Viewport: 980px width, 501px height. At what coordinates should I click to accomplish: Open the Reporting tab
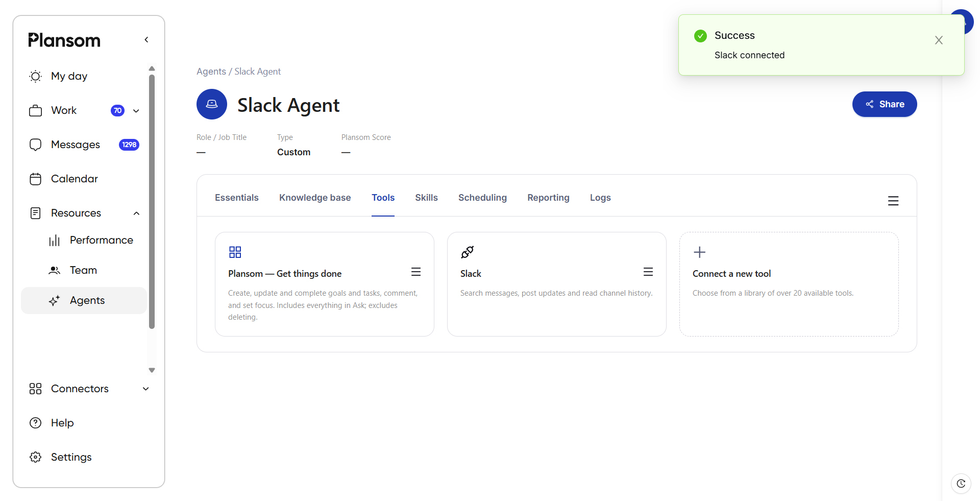click(548, 198)
